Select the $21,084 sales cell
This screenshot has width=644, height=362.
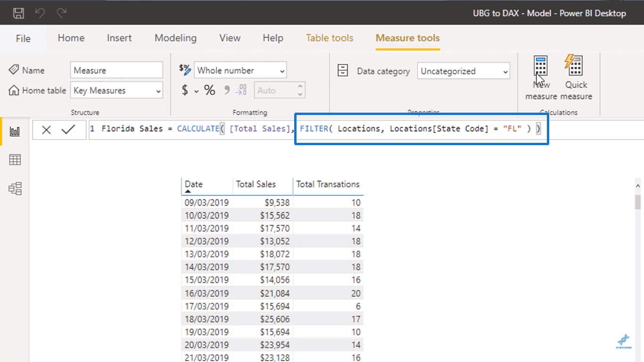[x=275, y=293]
